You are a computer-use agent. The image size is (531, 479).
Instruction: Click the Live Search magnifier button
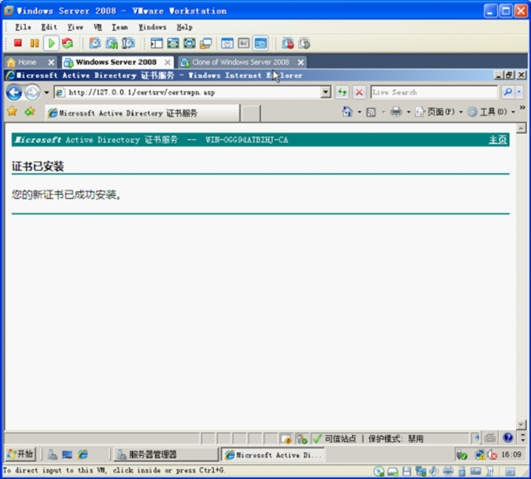pos(507,92)
